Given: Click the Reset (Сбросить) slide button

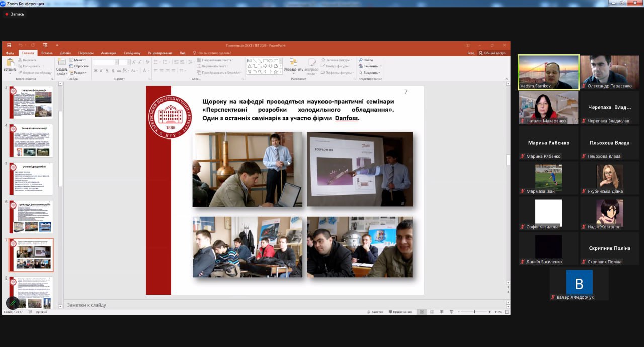Looking at the screenshot, I should [x=80, y=66].
